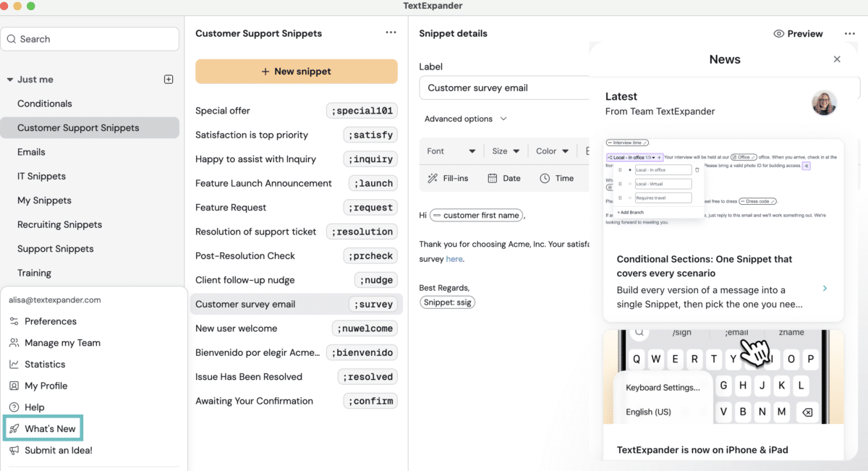Select Satisfaction is top priority snippet
Image resolution: width=868 pixels, height=471 pixels.
(x=297, y=135)
